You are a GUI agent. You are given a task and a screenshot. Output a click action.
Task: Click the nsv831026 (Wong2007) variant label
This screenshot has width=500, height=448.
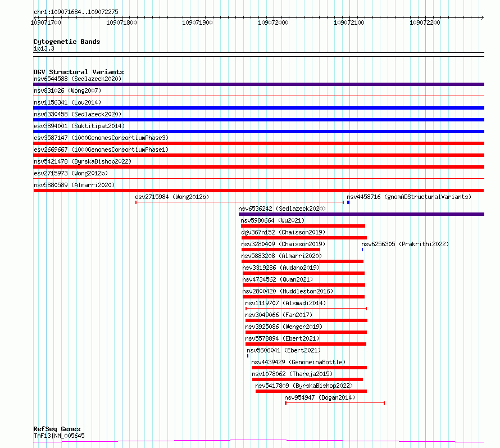point(67,90)
